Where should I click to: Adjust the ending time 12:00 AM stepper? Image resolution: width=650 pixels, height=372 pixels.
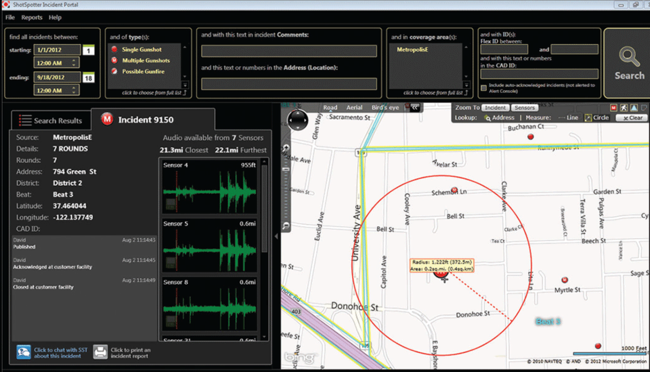point(74,90)
